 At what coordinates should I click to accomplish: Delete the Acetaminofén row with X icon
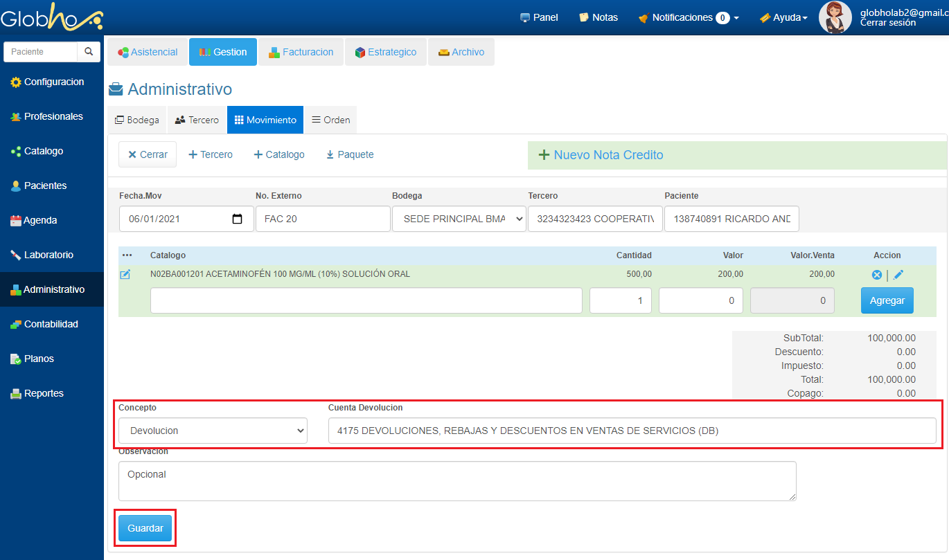coord(876,275)
